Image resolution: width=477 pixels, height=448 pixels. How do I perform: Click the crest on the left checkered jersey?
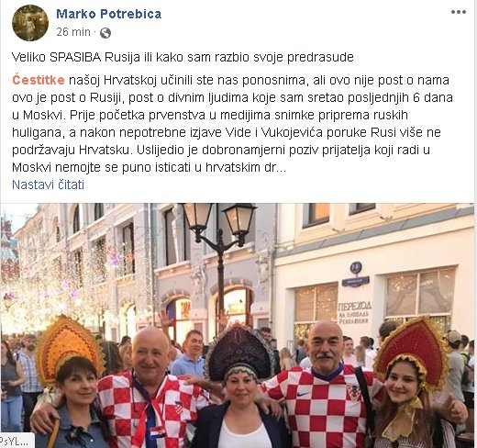pos(178,407)
